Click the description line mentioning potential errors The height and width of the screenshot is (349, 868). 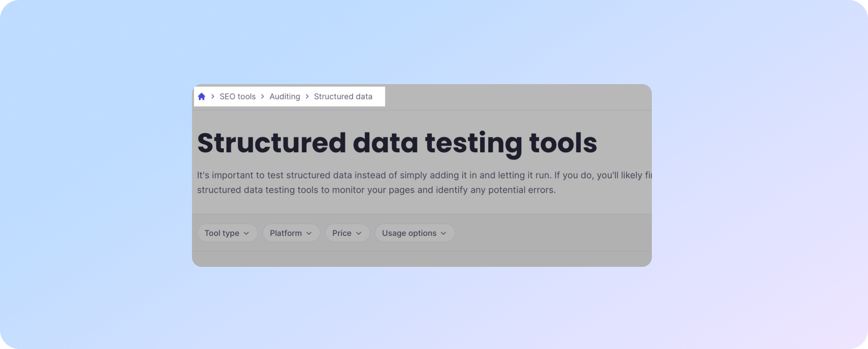pos(376,190)
